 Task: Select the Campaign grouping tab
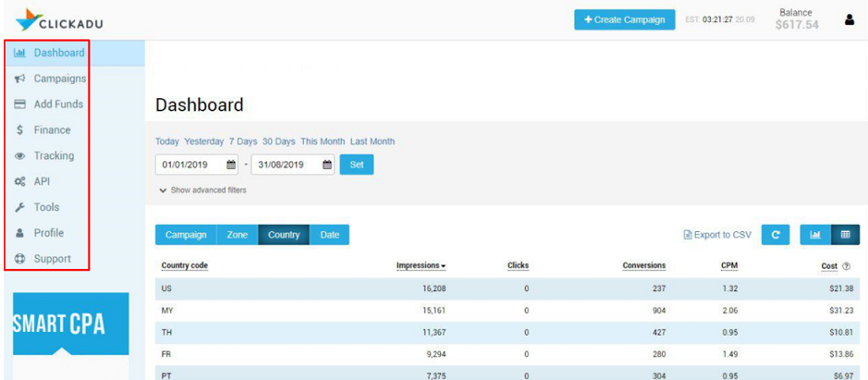tap(186, 235)
